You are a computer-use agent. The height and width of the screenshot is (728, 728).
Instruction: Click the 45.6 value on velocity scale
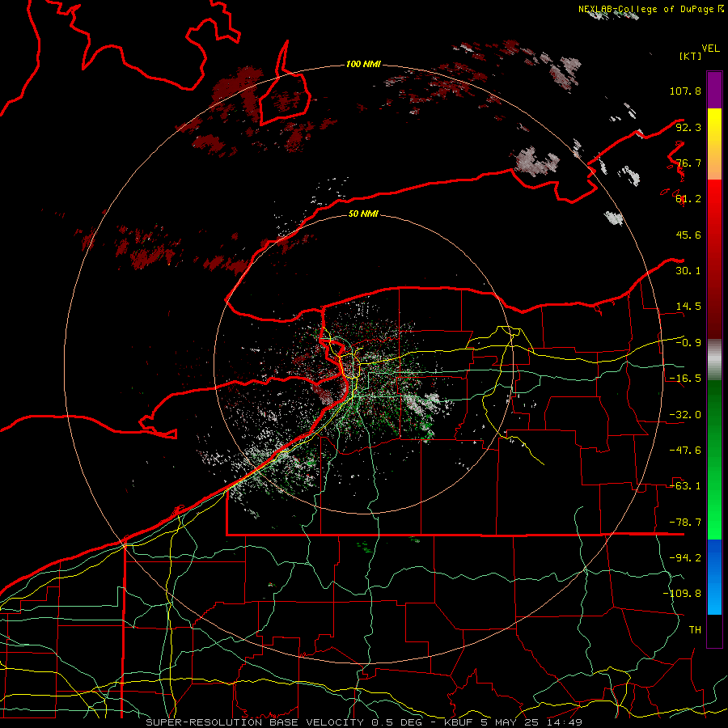(688, 235)
